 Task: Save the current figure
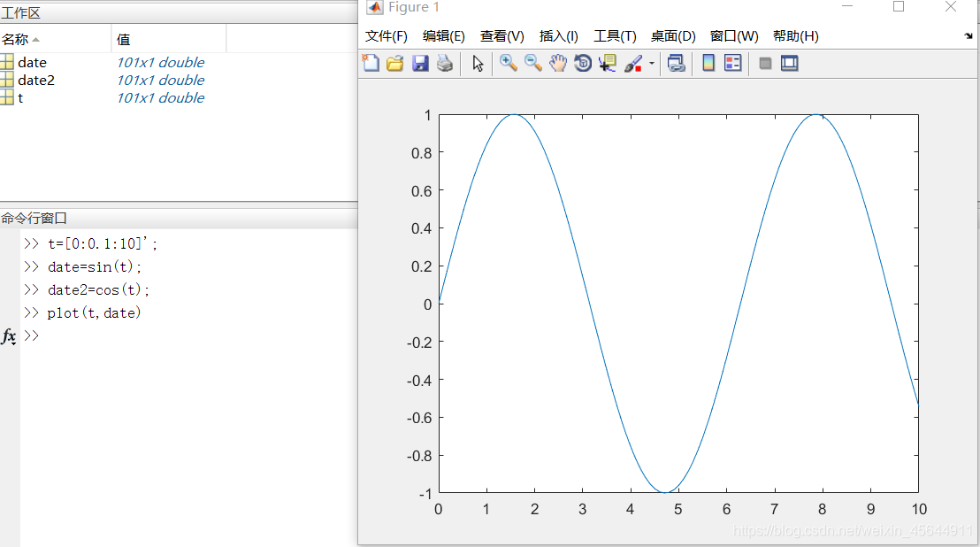pyautogui.click(x=420, y=63)
